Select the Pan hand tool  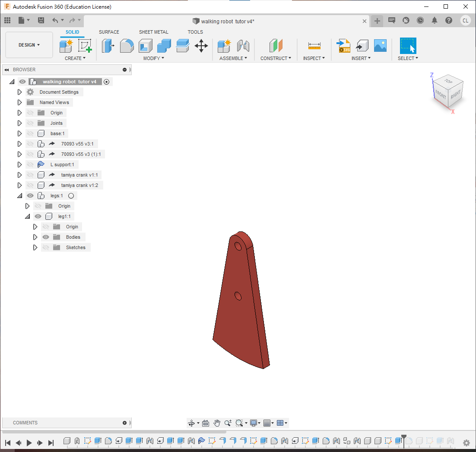(217, 423)
